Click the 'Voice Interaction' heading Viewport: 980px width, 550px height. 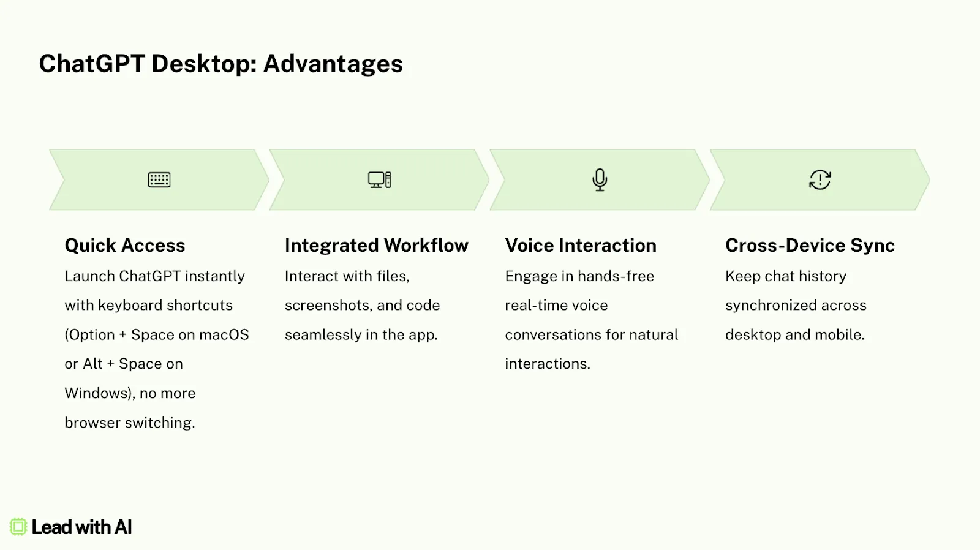point(581,246)
